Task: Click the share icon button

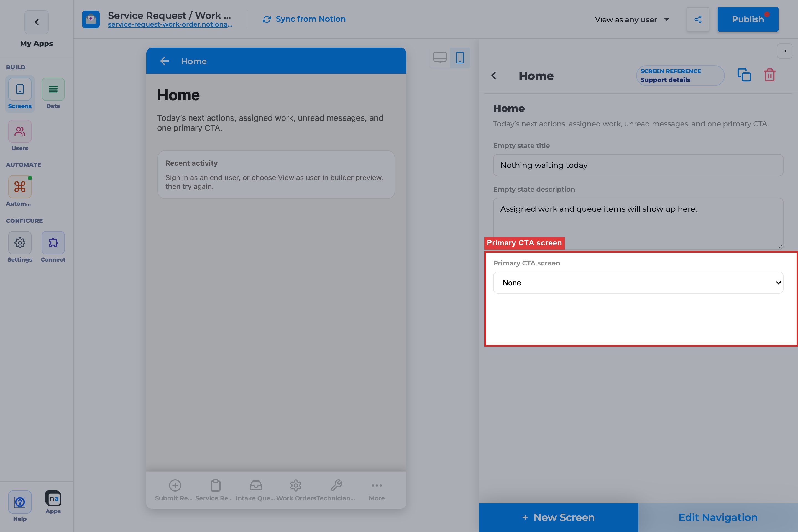Action: pos(698,19)
